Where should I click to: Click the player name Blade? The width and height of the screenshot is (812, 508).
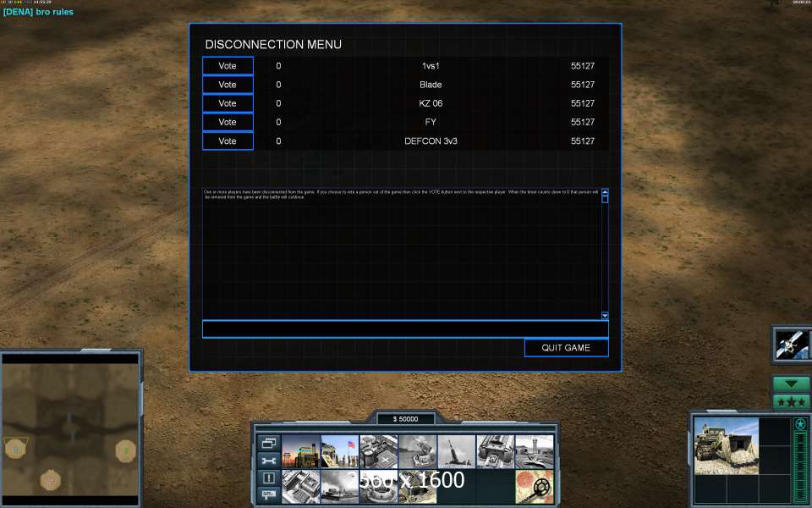[x=431, y=85]
